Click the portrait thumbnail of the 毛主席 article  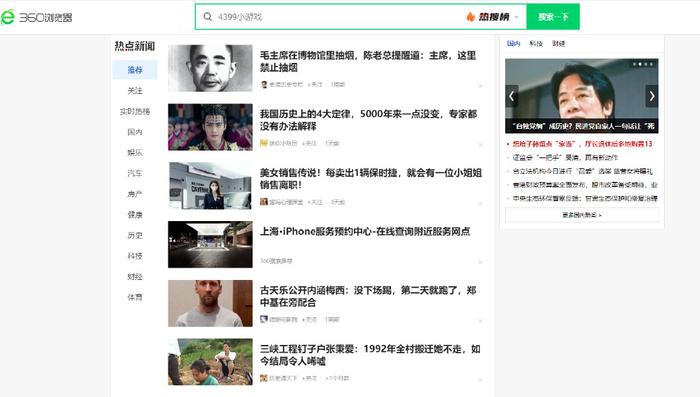point(210,68)
